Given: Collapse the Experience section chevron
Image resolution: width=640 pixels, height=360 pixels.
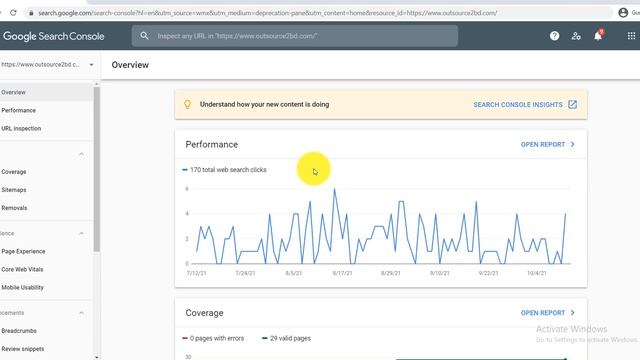Looking at the screenshot, I should tap(82, 233).
